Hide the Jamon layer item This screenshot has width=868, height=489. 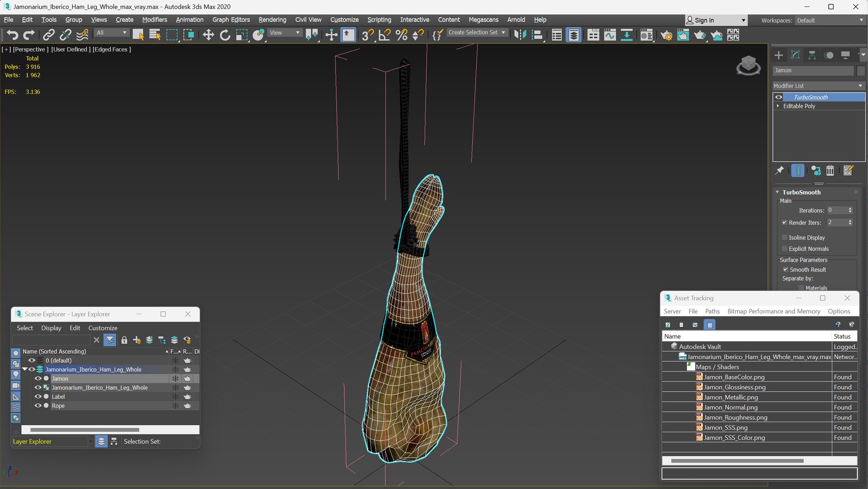click(38, 379)
